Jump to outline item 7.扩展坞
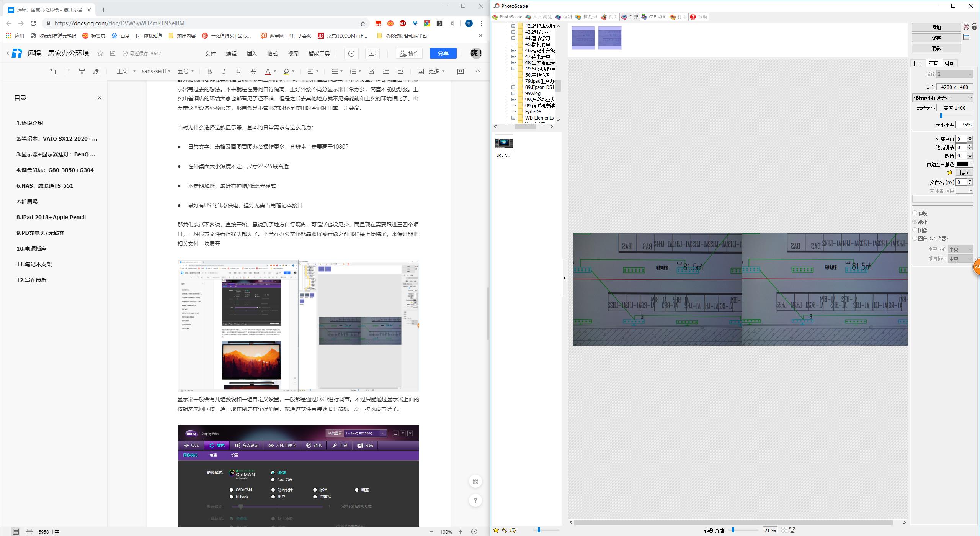The image size is (980, 536). (x=27, y=202)
